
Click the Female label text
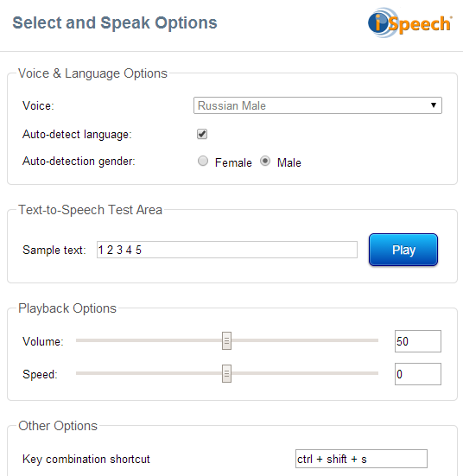[233, 162]
